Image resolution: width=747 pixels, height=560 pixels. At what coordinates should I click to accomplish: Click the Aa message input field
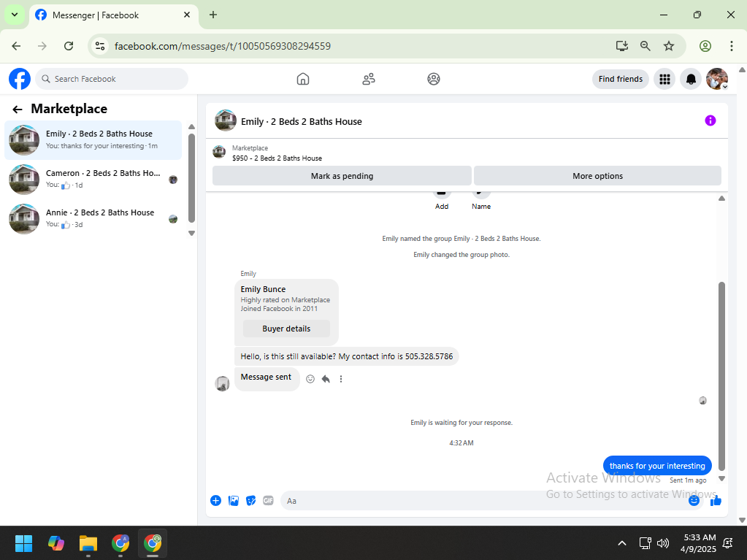point(483,500)
